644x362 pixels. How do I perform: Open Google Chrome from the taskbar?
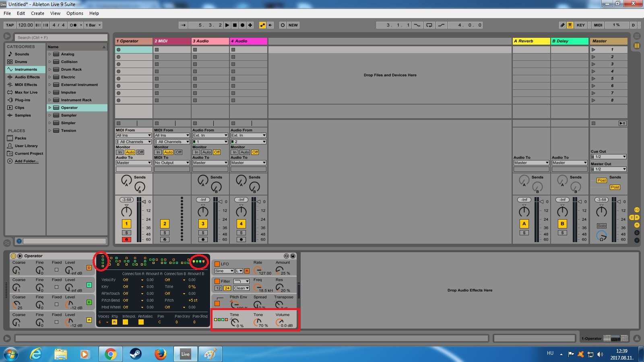110,354
